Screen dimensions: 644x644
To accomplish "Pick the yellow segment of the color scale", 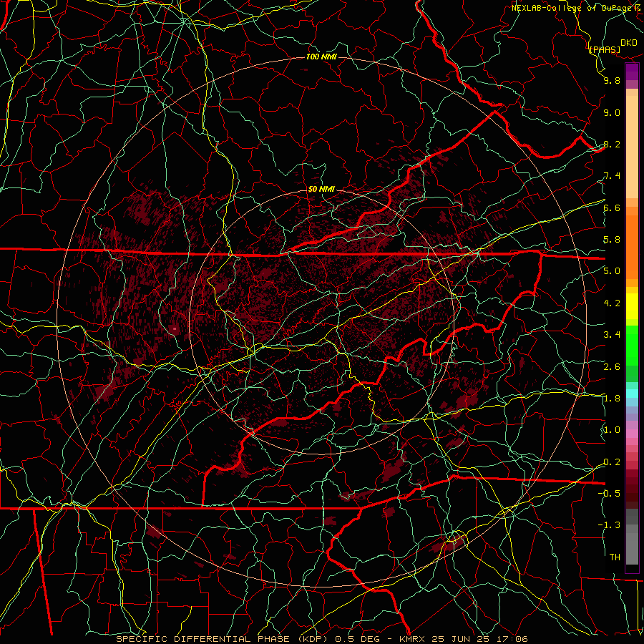I will tap(632, 306).
